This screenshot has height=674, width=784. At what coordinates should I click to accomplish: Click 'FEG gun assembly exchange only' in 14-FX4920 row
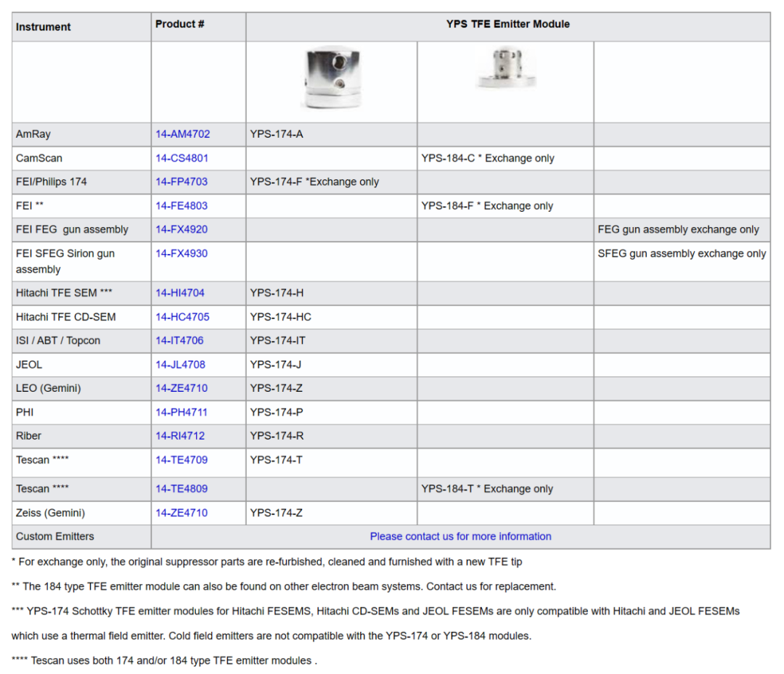pyautogui.click(x=679, y=229)
